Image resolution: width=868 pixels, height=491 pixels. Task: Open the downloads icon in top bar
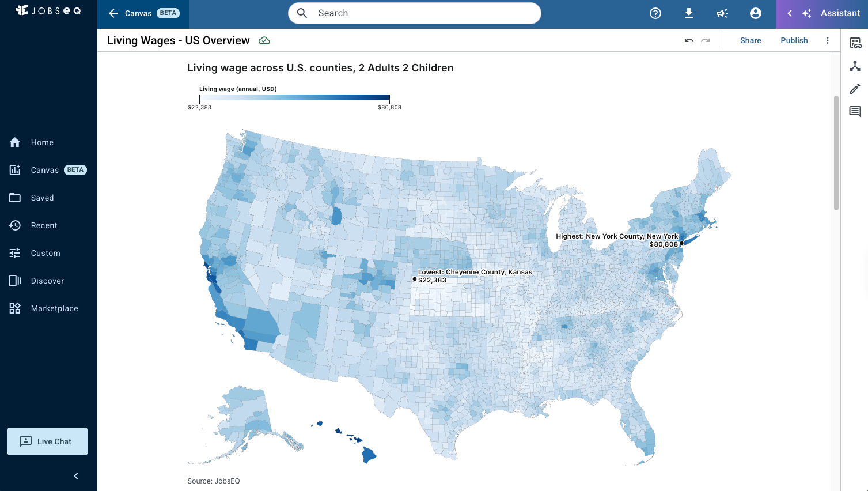(x=689, y=13)
